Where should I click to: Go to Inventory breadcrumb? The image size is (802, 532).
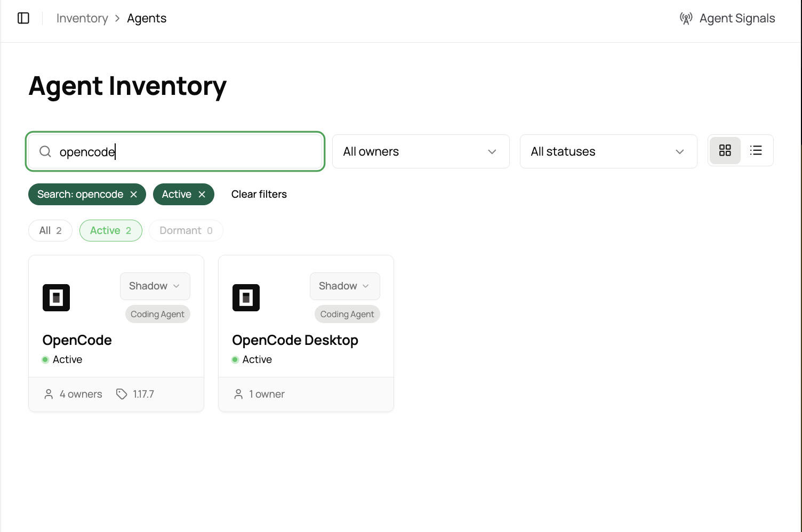pyautogui.click(x=82, y=18)
